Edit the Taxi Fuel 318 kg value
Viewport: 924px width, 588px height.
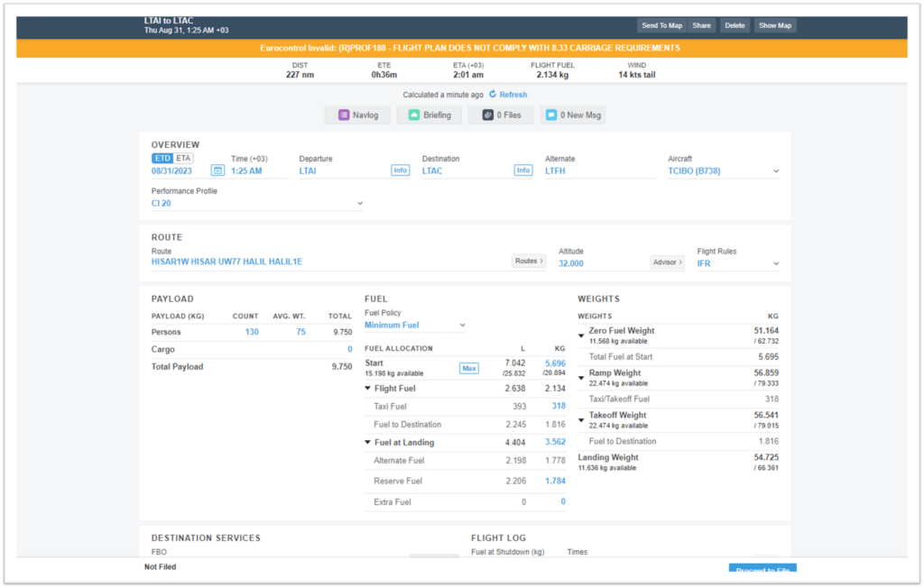[559, 406]
